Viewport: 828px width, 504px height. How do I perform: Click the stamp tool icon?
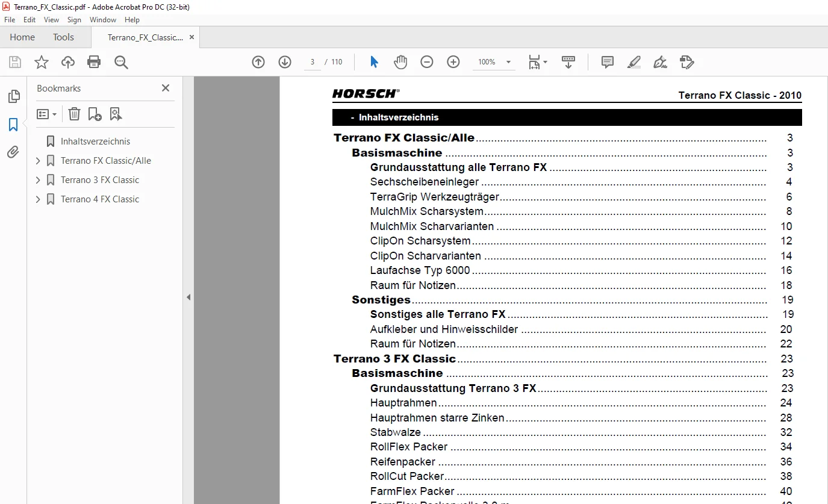click(x=686, y=62)
